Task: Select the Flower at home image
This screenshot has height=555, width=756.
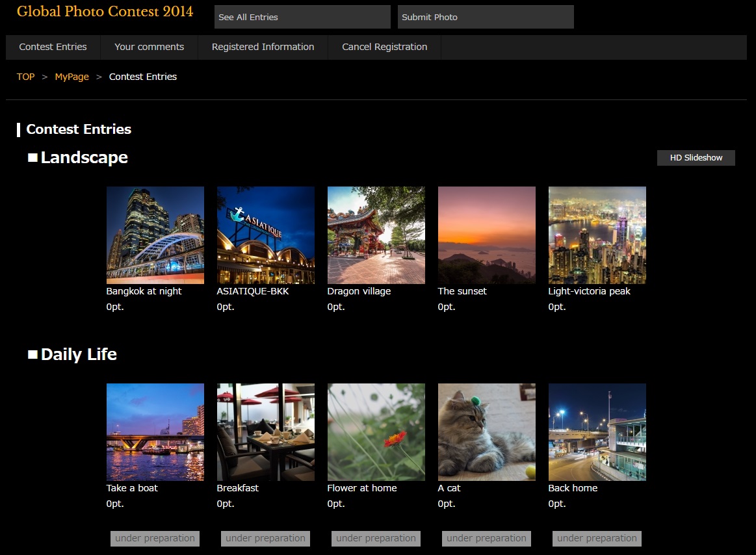Action: 376,432
